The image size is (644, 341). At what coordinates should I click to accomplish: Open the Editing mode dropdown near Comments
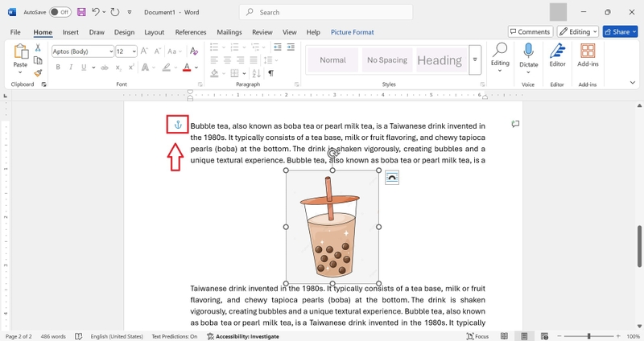[x=577, y=31]
